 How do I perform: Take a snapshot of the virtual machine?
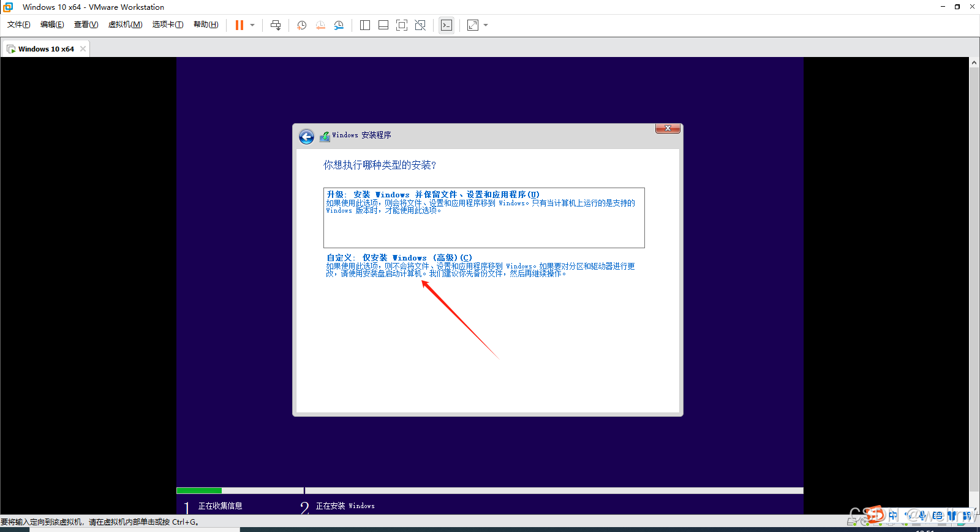pyautogui.click(x=301, y=25)
